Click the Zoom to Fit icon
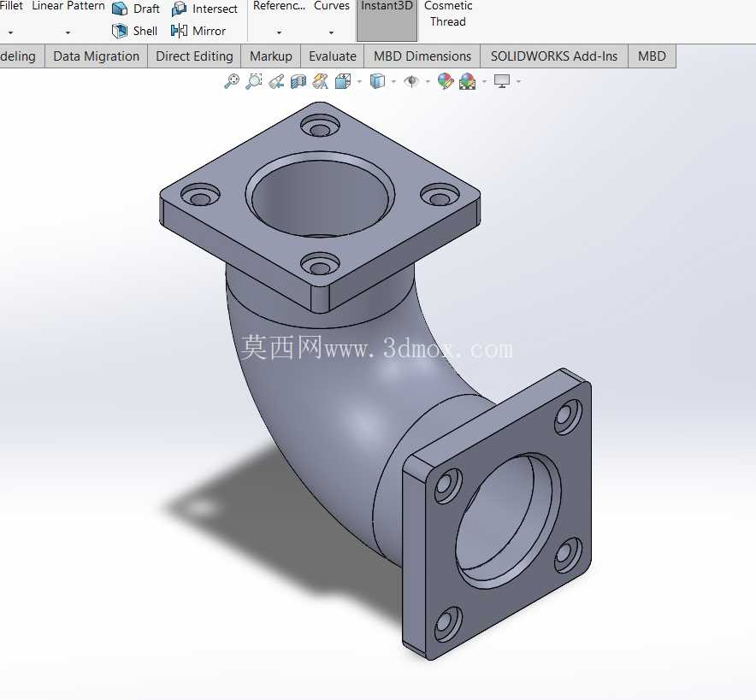 click(232, 81)
